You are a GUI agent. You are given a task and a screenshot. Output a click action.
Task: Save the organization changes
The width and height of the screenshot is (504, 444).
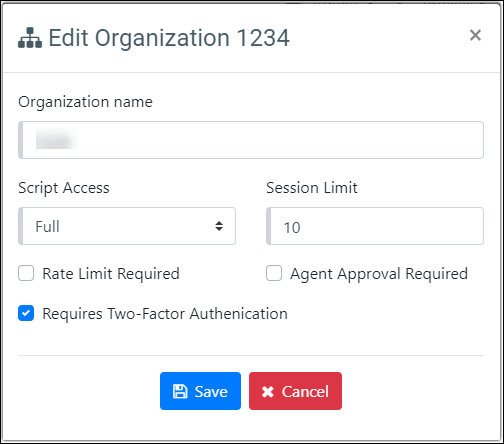[x=200, y=391]
